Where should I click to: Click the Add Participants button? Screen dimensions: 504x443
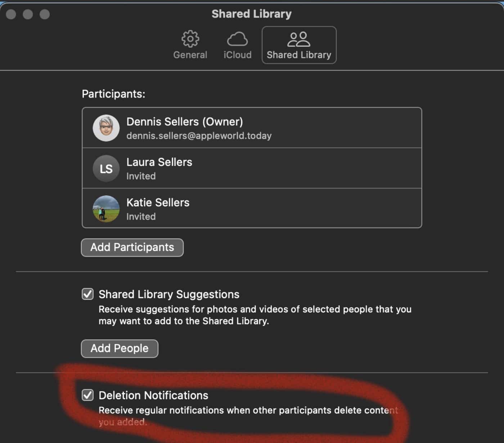(132, 248)
